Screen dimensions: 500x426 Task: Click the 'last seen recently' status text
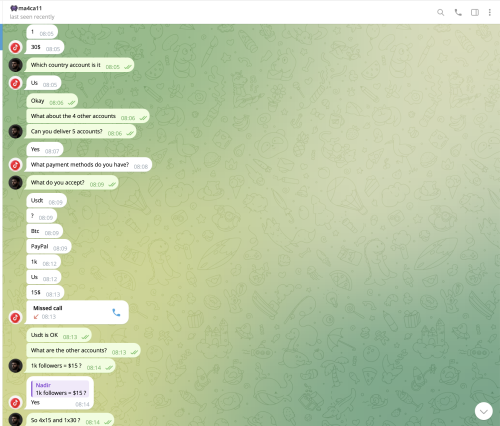[x=32, y=17]
